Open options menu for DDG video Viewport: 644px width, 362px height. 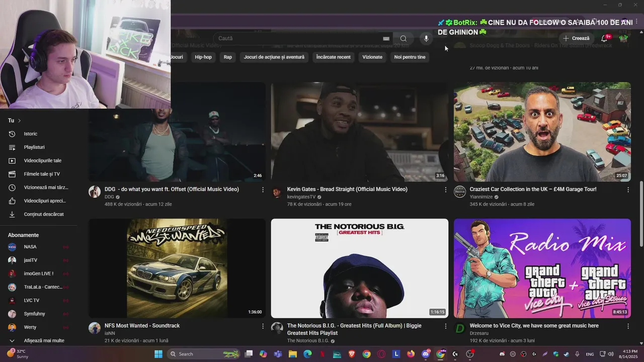(263, 190)
